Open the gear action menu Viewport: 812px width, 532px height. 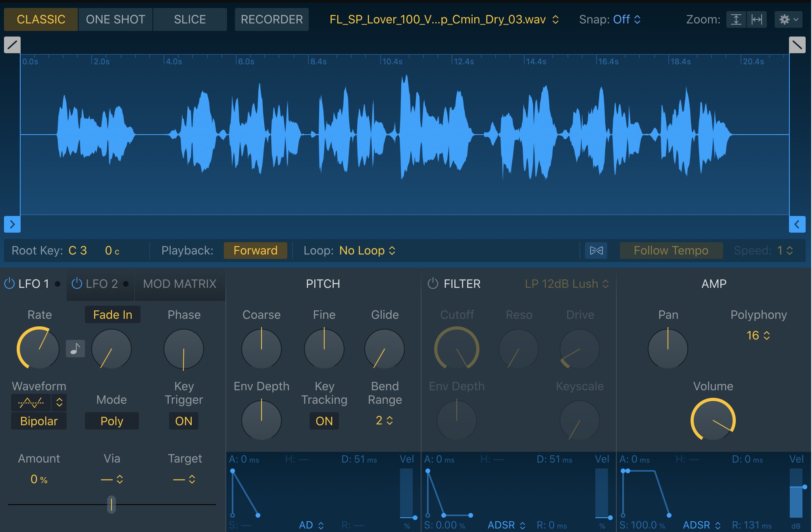[x=789, y=19]
